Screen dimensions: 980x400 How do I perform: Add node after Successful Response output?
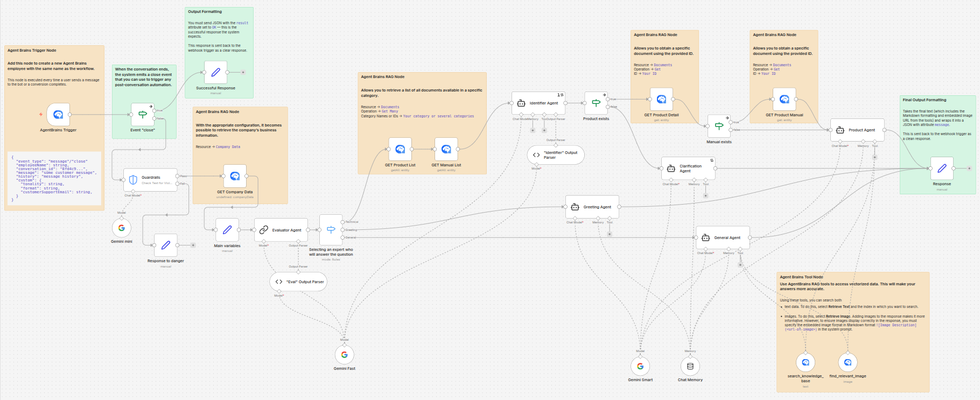pos(243,72)
